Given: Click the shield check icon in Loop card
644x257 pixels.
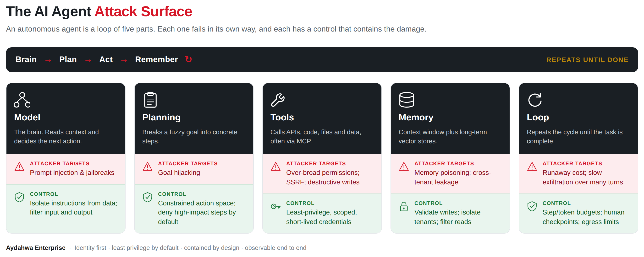Looking at the screenshot, I should pyautogui.click(x=532, y=206).
